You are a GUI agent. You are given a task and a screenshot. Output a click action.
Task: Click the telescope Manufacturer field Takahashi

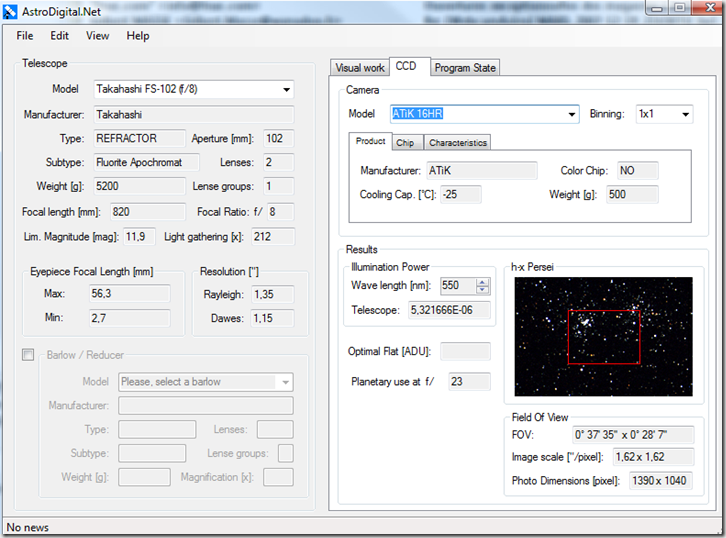(194, 114)
